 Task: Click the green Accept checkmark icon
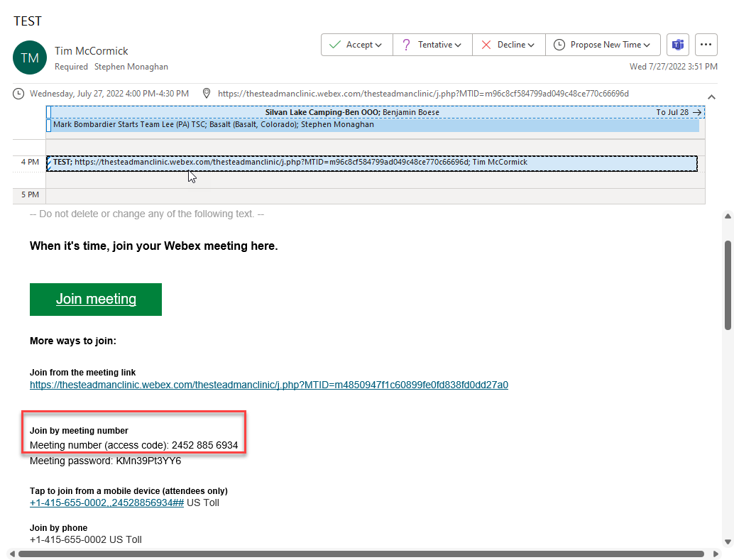click(x=334, y=45)
